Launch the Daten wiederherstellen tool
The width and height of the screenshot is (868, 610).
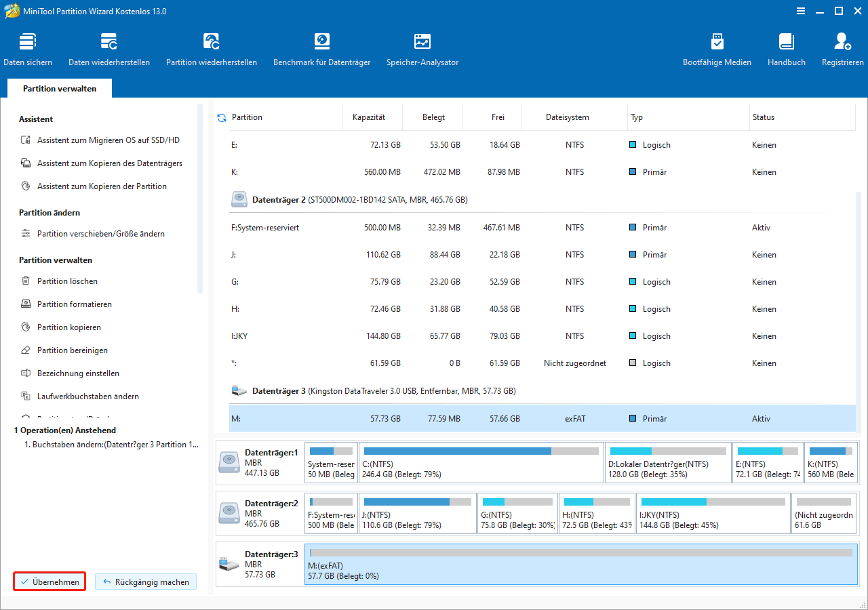tap(109, 49)
